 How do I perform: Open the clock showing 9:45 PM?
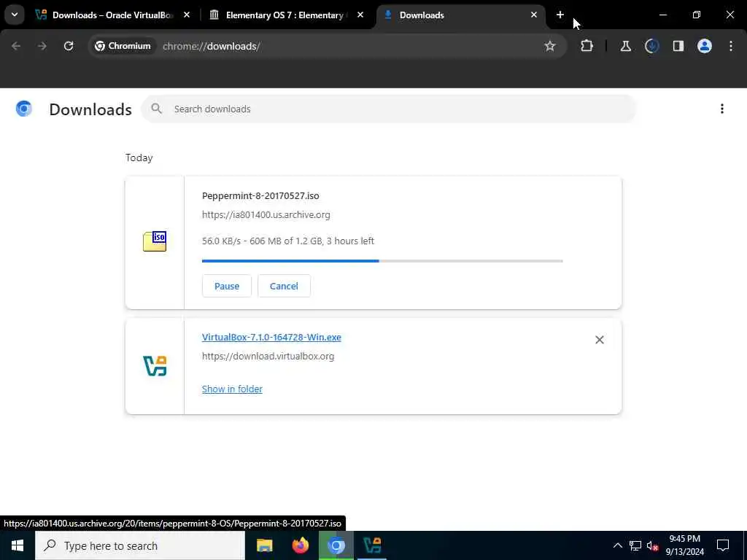(x=684, y=545)
